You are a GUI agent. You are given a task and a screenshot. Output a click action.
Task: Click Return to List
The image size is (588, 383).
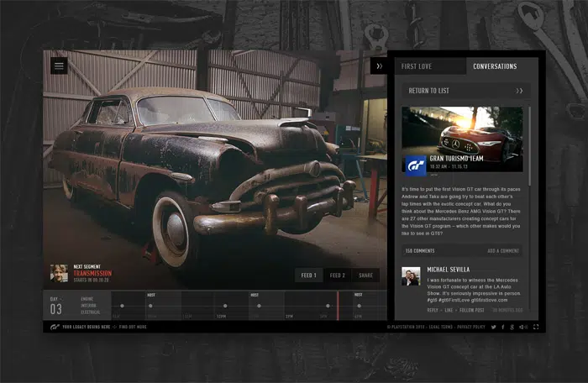[x=428, y=91]
